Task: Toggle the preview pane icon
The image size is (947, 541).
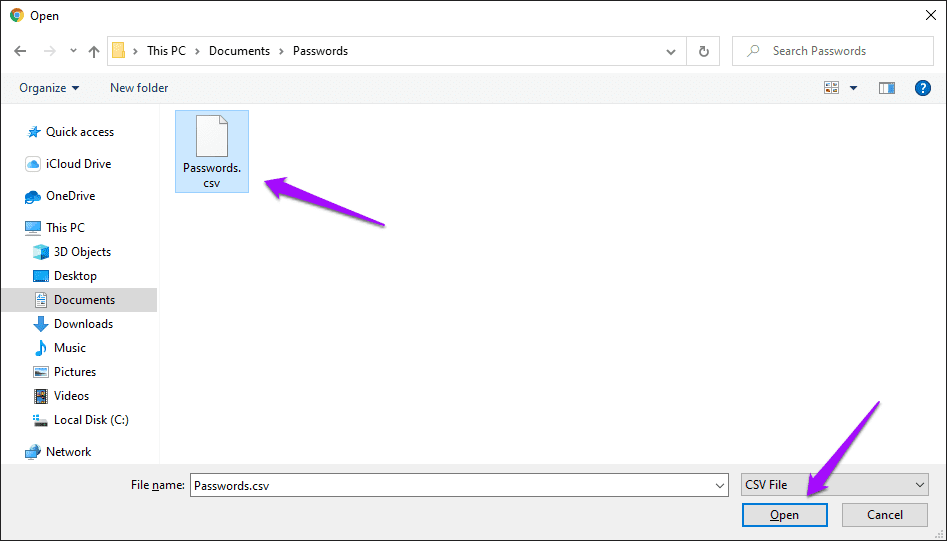Action: 887,88
